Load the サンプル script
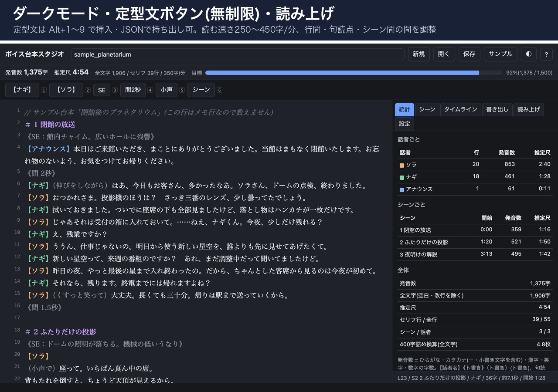The height and width of the screenshot is (392, 558). pyautogui.click(x=500, y=54)
